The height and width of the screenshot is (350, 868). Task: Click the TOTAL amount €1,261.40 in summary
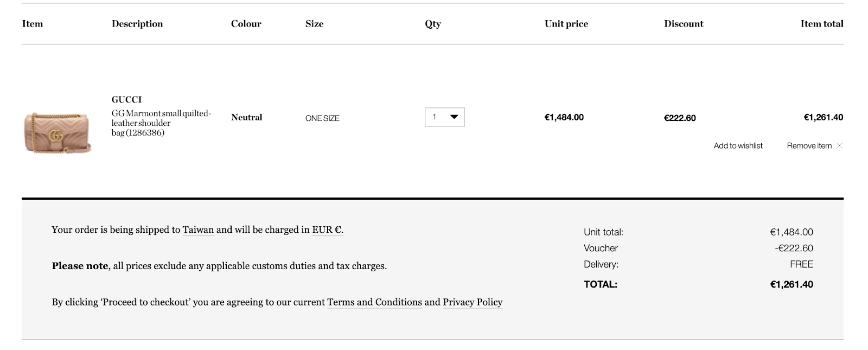[792, 284]
